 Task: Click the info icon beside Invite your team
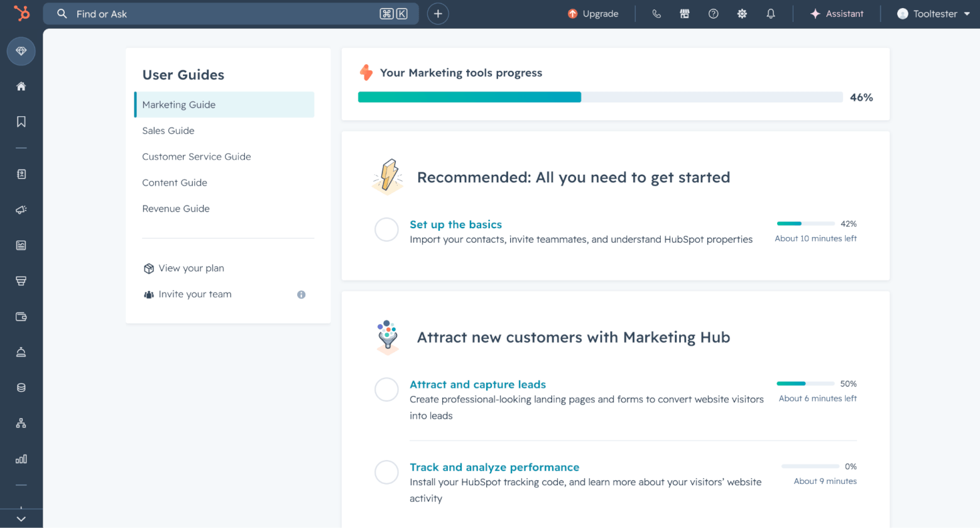[x=302, y=294]
